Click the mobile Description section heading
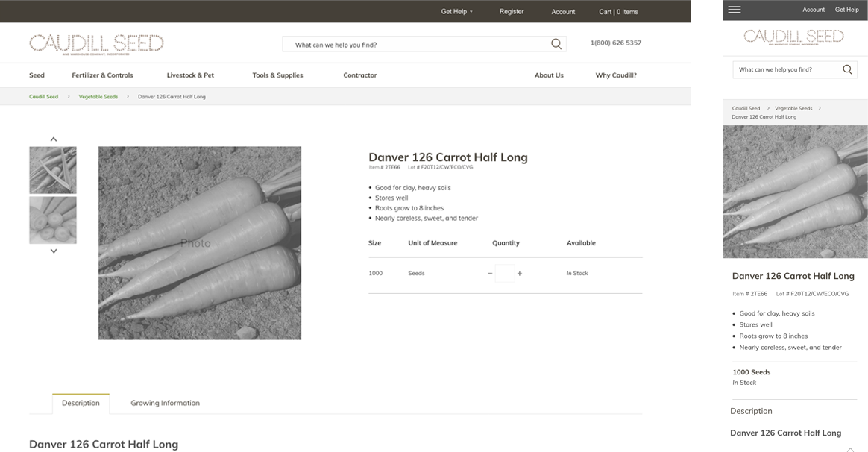 pos(751,411)
